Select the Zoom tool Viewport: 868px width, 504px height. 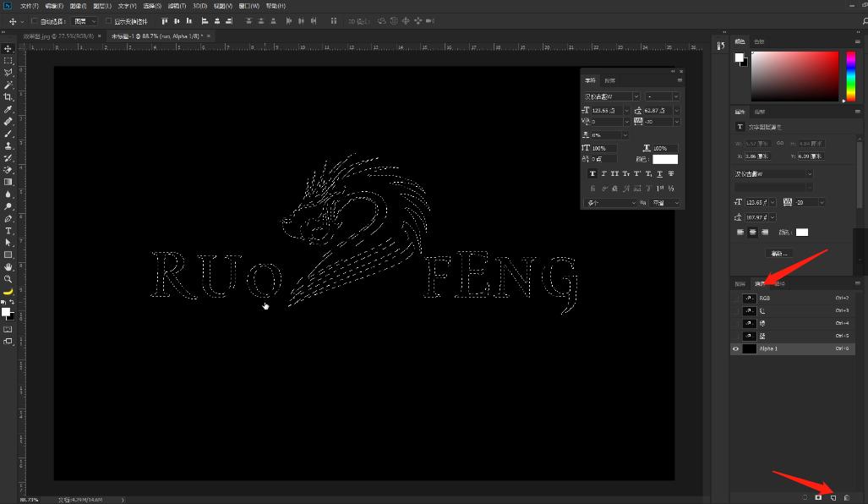coord(8,279)
